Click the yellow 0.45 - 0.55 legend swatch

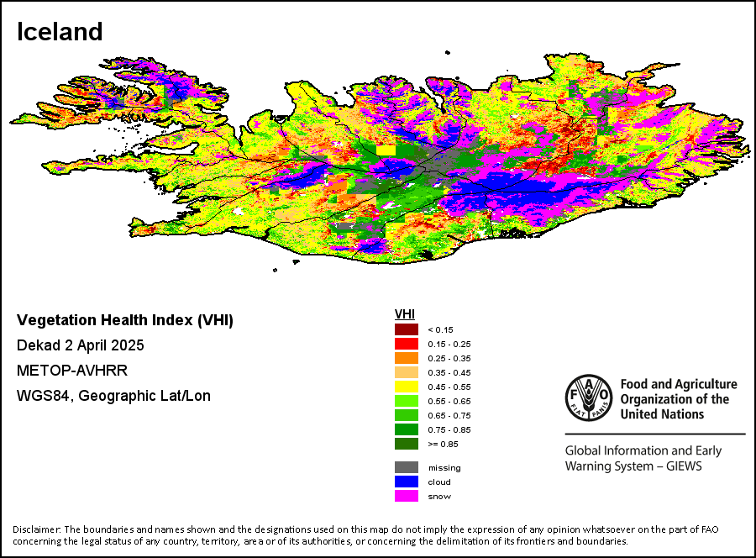(x=407, y=387)
